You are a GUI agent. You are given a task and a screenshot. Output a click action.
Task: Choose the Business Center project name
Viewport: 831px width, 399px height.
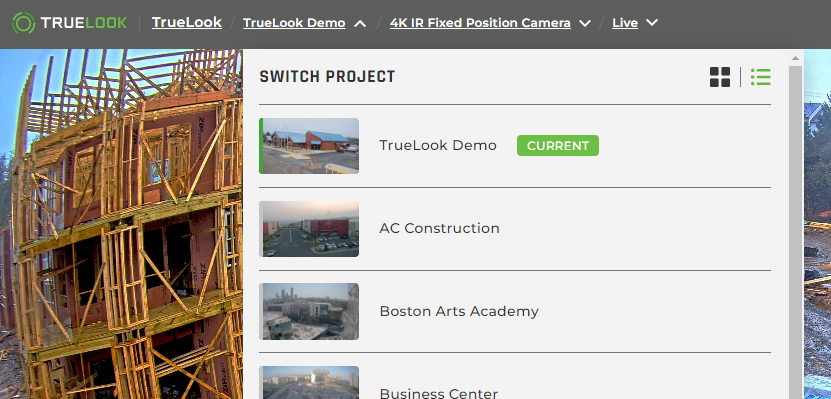pos(439,394)
